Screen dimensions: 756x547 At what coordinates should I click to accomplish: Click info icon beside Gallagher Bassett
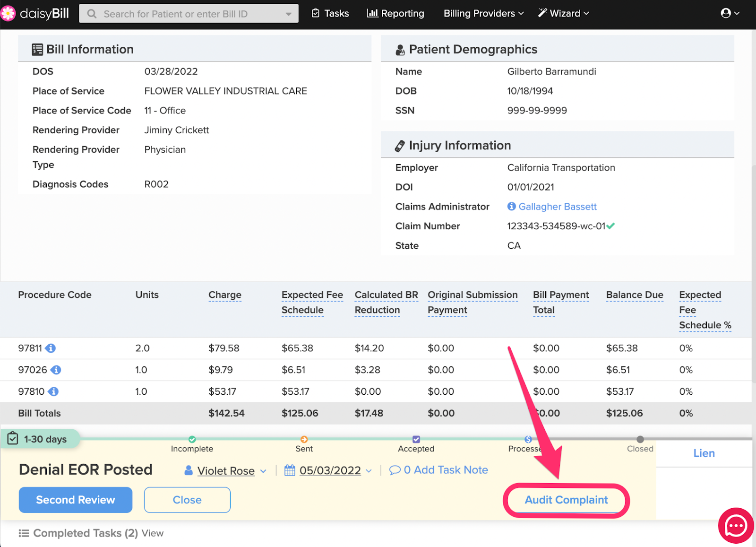[x=511, y=207]
